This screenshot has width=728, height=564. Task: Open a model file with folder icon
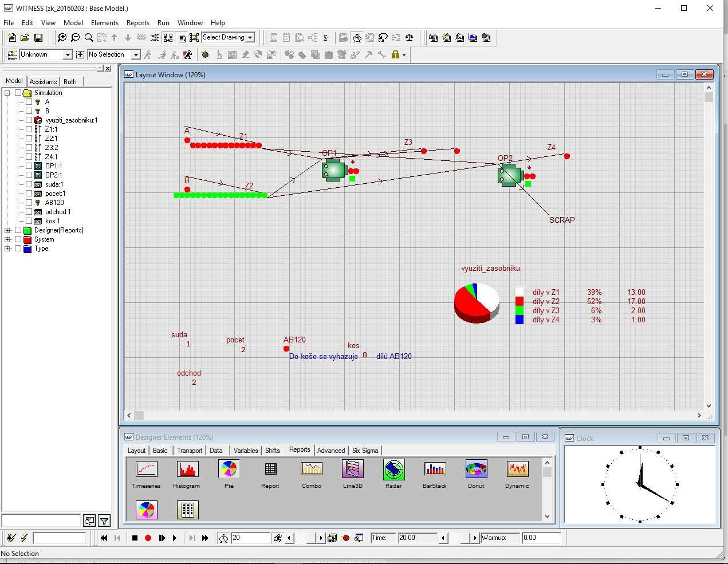[x=25, y=38]
